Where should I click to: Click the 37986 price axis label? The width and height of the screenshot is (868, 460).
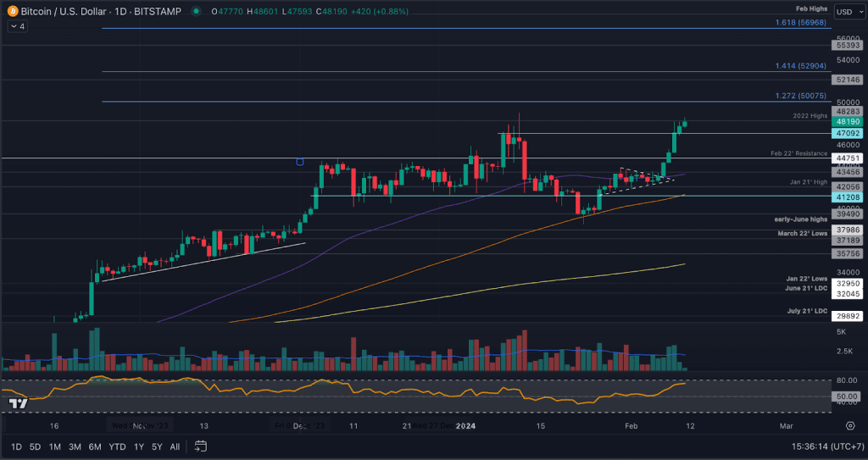pos(847,230)
